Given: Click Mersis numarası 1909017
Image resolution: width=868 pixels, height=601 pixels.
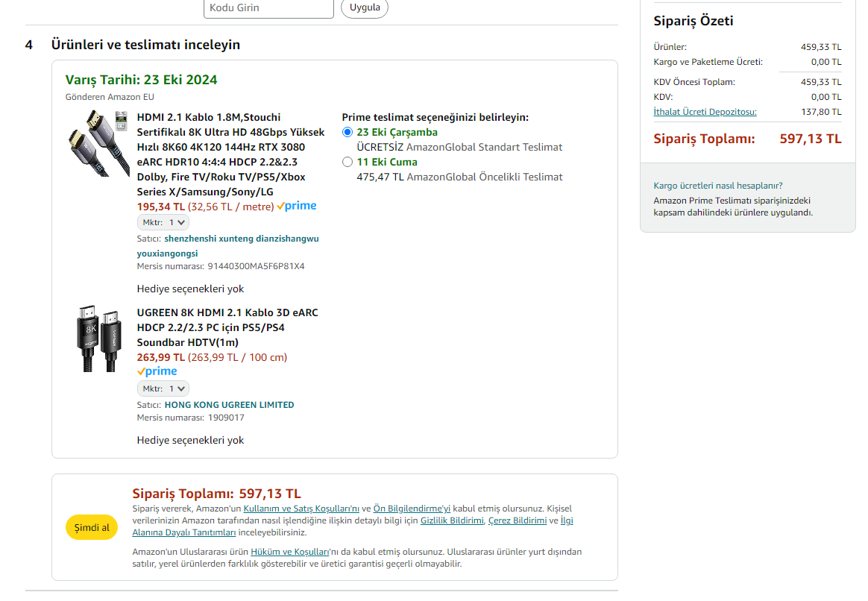Looking at the screenshot, I should [x=190, y=418].
